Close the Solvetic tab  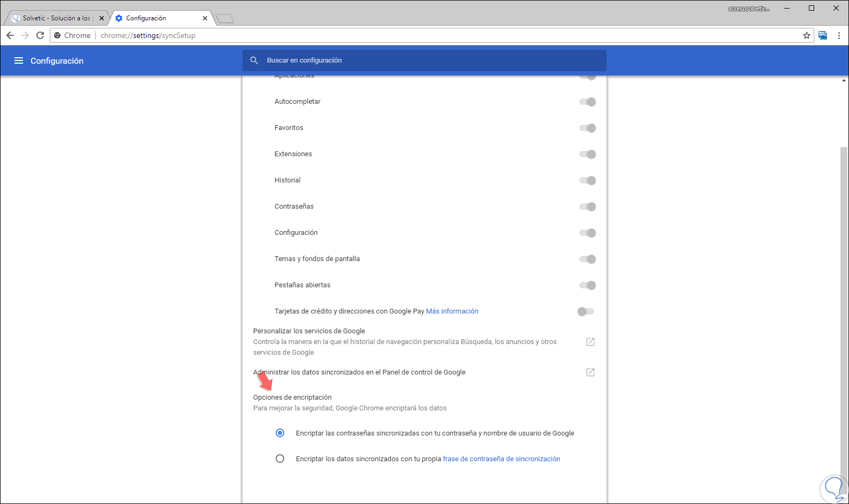pos(102,18)
